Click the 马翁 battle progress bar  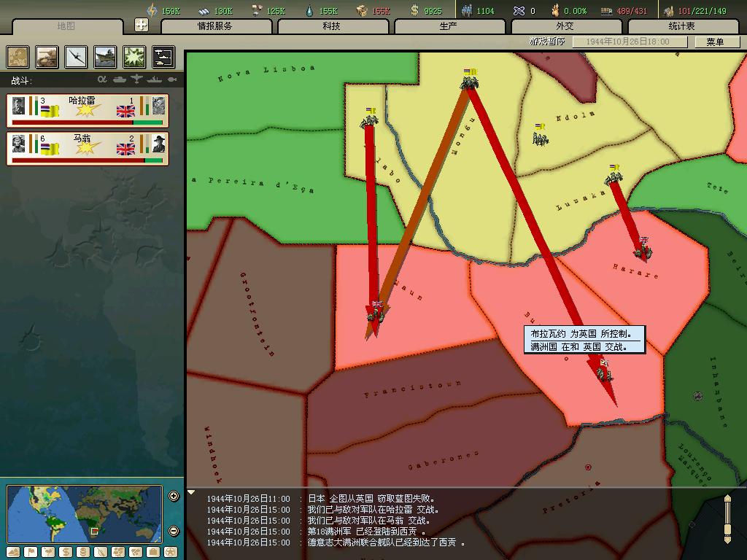pyautogui.click(x=88, y=161)
